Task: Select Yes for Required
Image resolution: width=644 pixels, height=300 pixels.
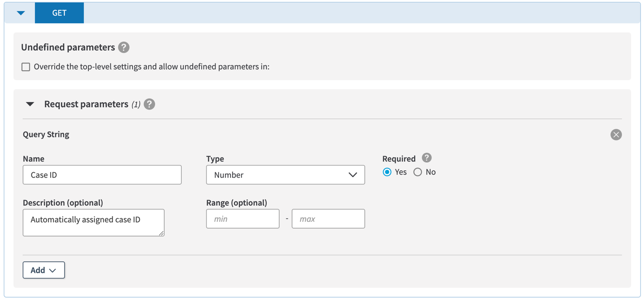Action: pos(387,172)
